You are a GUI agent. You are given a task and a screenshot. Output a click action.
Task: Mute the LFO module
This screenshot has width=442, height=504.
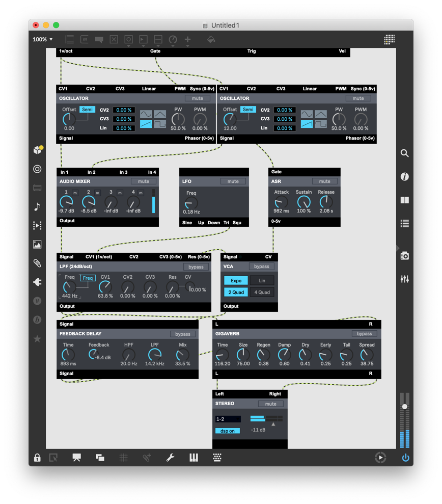coord(233,181)
